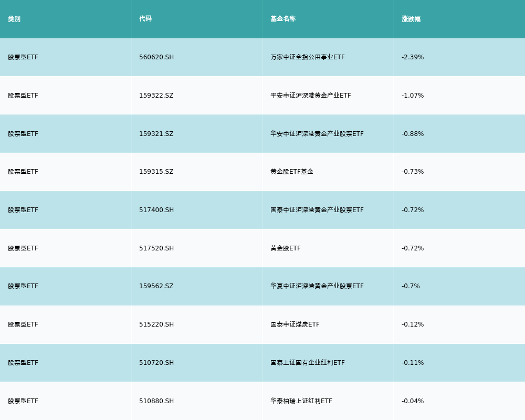Select fund 国泰中证沪深港黄金产业股票ETF

pos(317,210)
